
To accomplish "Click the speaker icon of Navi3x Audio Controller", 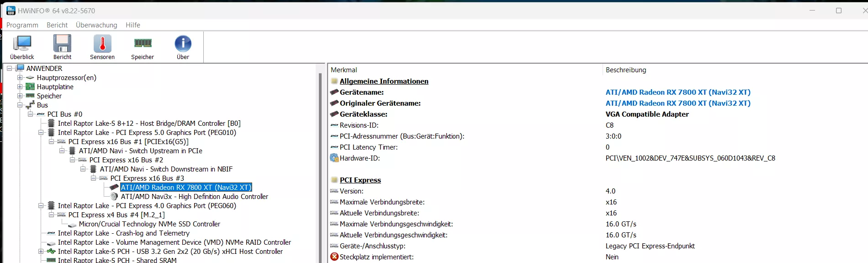I will 114,196.
